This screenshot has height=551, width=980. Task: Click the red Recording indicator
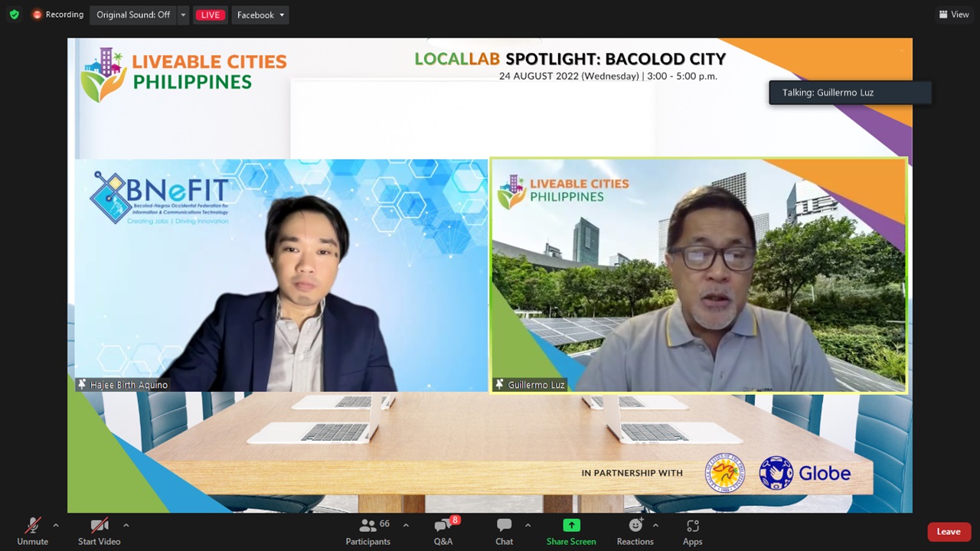click(x=57, y=15)
